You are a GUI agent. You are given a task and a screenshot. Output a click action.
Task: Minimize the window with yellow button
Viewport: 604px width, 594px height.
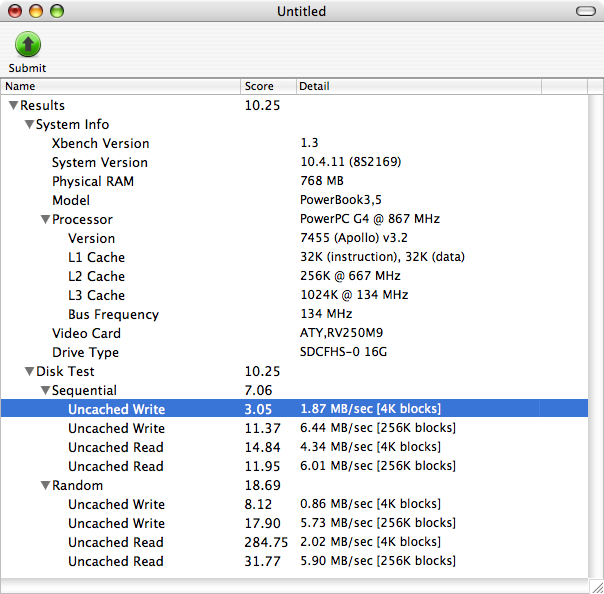coord(36,11)
